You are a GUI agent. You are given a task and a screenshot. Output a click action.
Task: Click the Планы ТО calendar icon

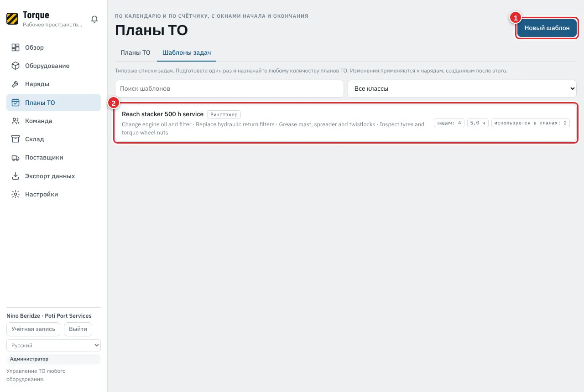click(x=16, y=103)
